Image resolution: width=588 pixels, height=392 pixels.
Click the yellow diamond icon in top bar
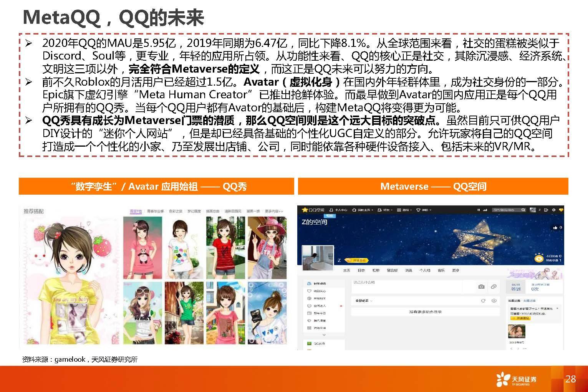561,210
